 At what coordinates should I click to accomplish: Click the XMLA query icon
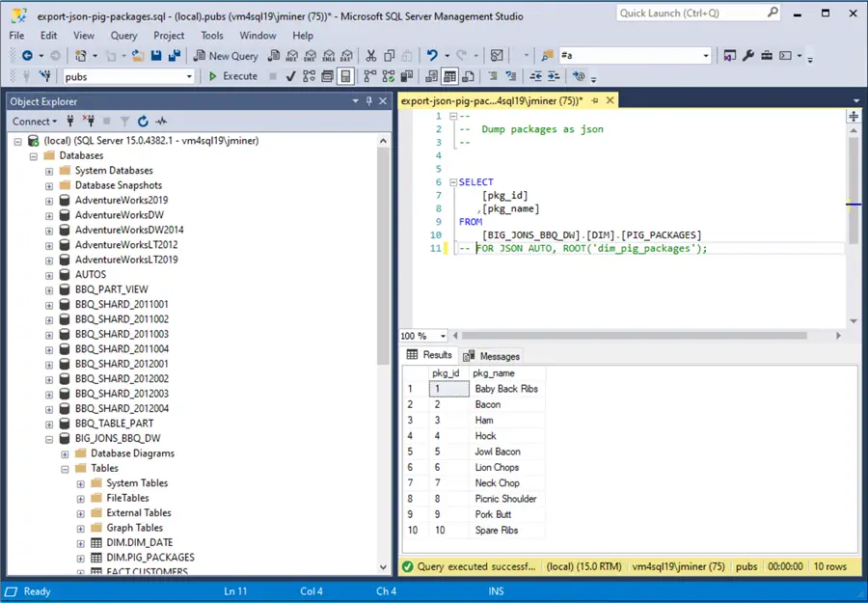[328, 55]
